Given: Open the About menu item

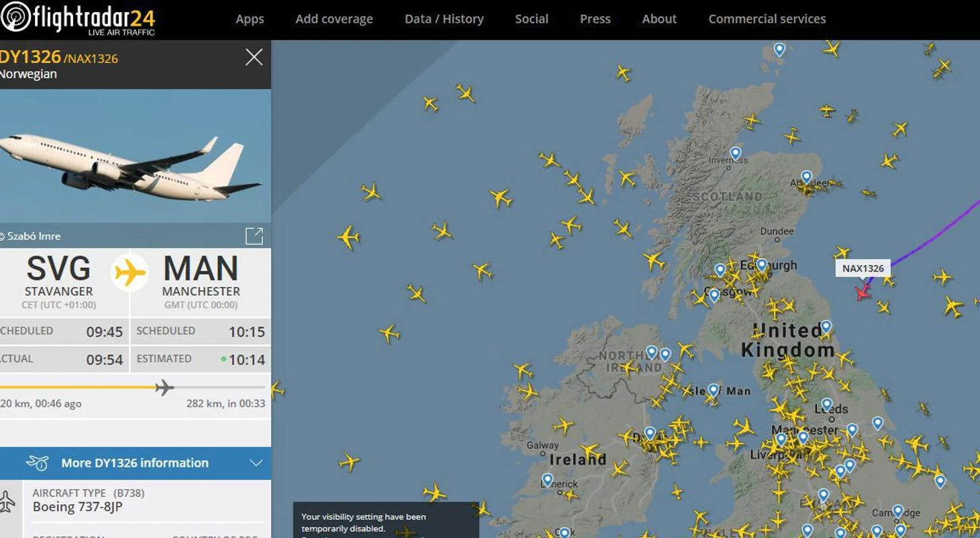Looking at the screenshot, I should point(659,19).
